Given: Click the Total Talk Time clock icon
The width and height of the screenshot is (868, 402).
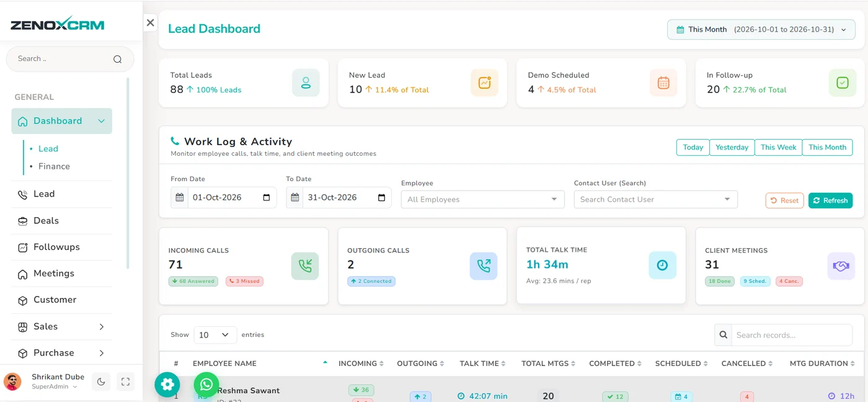Looking at the screenshot, I should point(662,265).
